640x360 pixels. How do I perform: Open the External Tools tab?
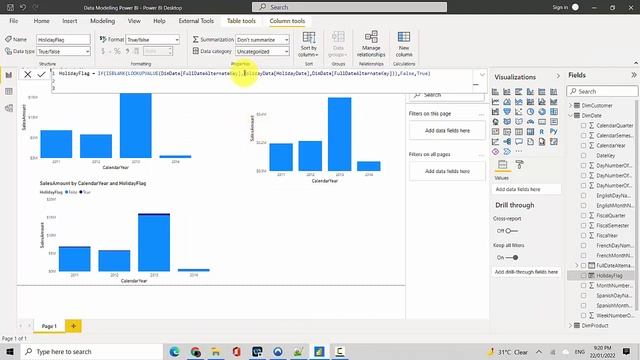(x=196, y=21)
